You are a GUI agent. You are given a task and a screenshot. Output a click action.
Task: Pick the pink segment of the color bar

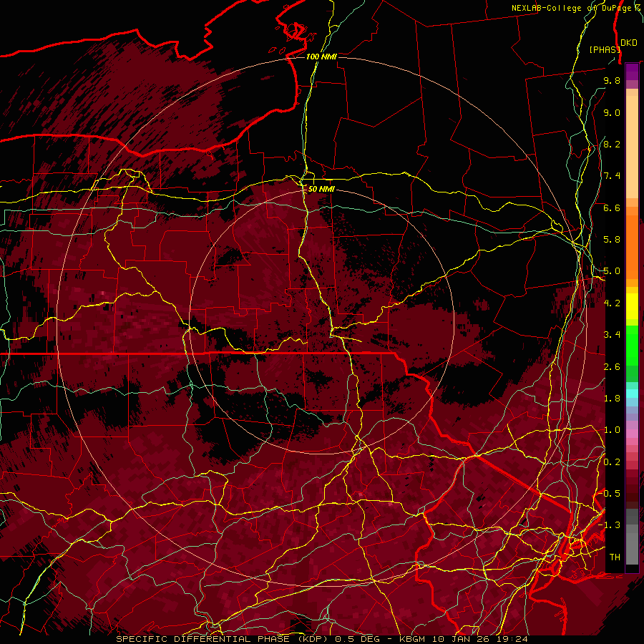pyautogui.click(x=632, y=434)
